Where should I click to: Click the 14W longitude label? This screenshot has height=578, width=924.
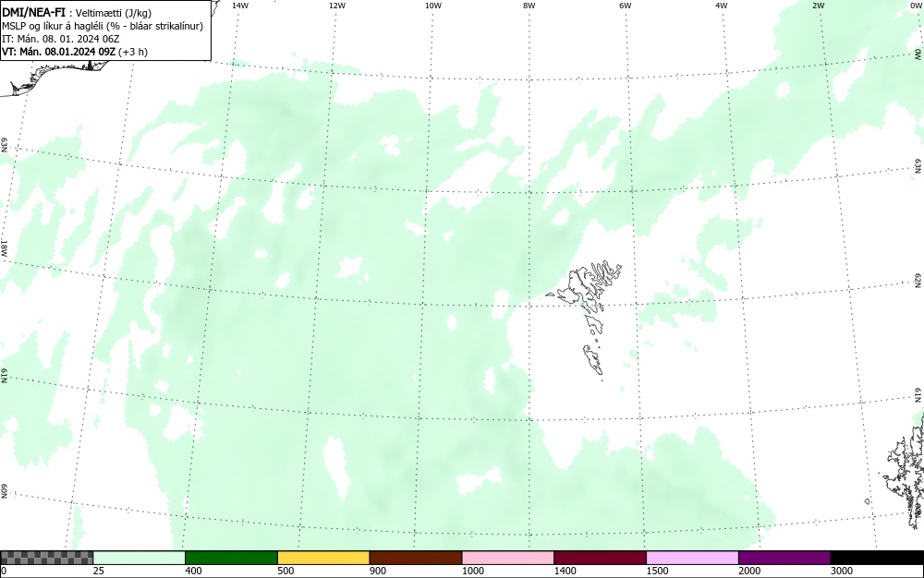pyautogui.click(x=240, y=6)
